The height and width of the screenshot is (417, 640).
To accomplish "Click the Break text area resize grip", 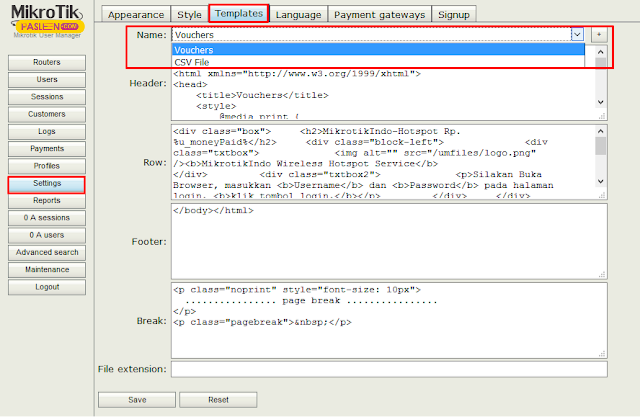I will click(x=602, y=354).
